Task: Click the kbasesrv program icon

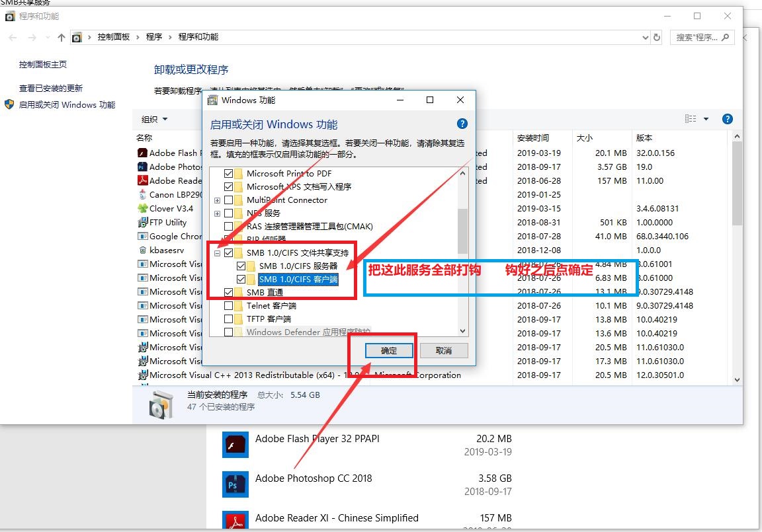Action: click(x=142, y=250)
